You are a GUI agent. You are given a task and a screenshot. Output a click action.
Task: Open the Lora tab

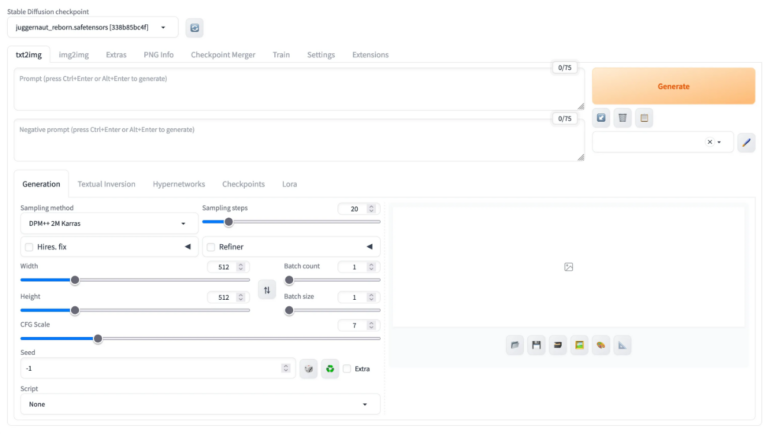point(289,184)
